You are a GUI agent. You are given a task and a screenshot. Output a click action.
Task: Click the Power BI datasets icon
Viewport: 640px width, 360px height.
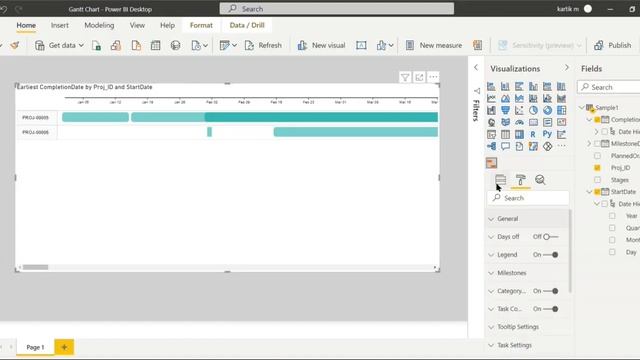[x=116, y=45]
